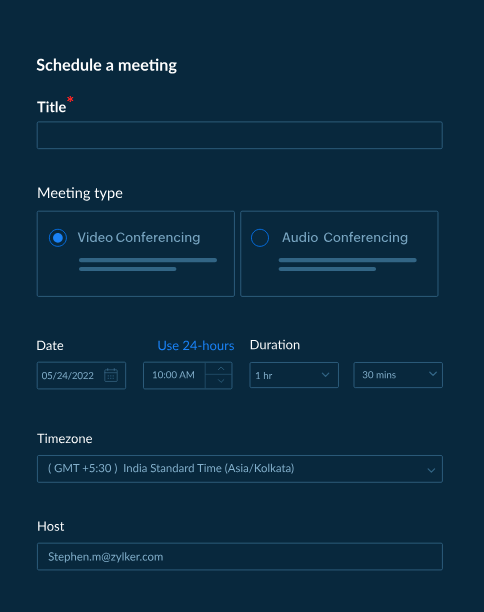Select the Audio Conferencing radio button
Image resolution: width=484 pixels, height=612 pixels.
pos(260,238)
